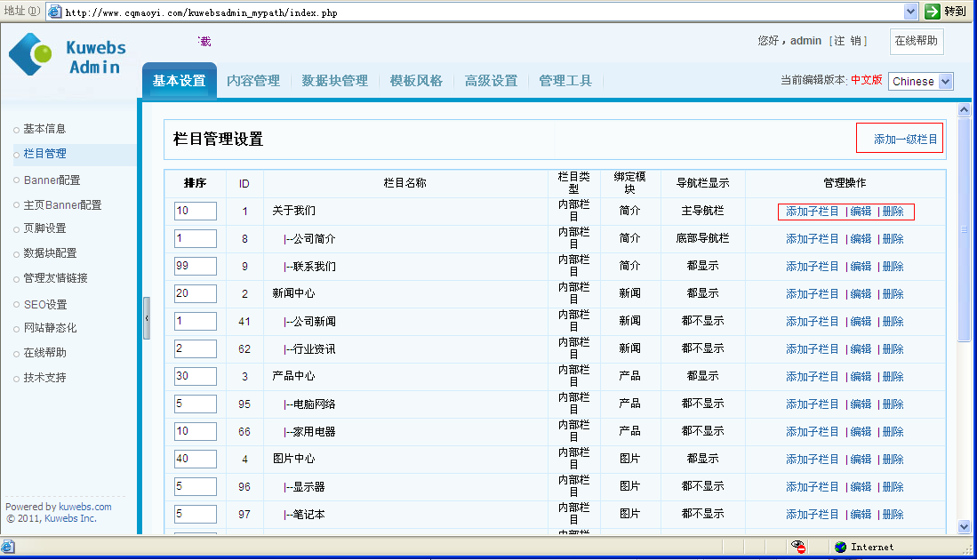Click 删除 for 家用电器 row
This screenshot has height=560, width=977.
click(x=893, y=432)
